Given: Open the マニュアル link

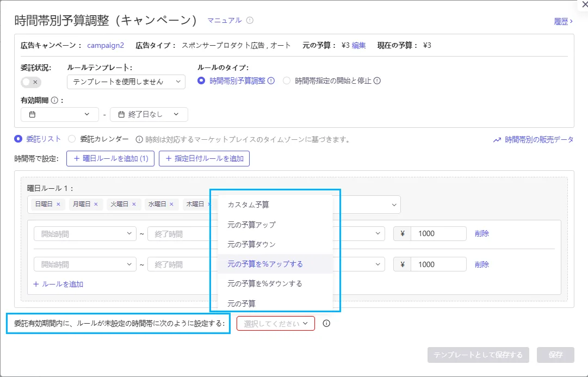Looking at the screenshot, I should 225,20.
